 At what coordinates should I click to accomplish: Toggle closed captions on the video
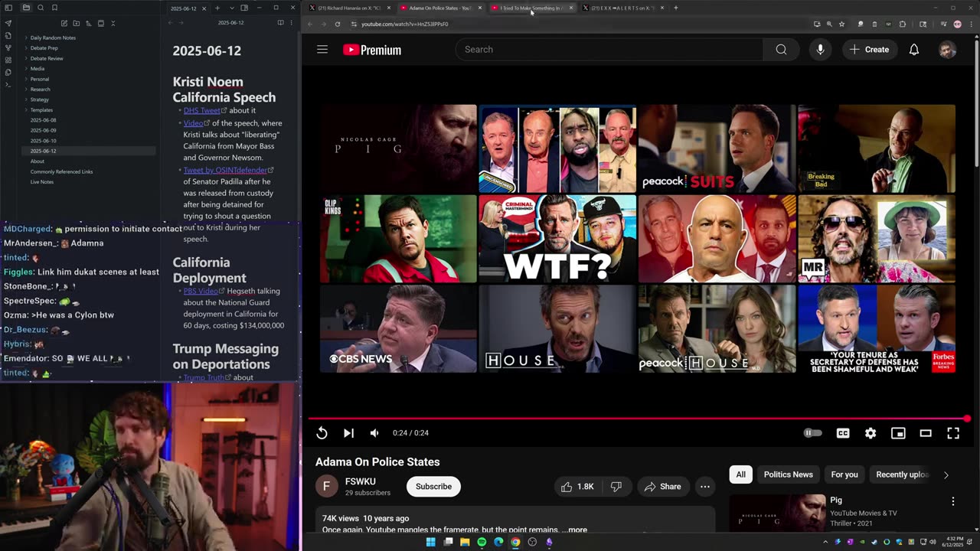click(x=843, y=433)
